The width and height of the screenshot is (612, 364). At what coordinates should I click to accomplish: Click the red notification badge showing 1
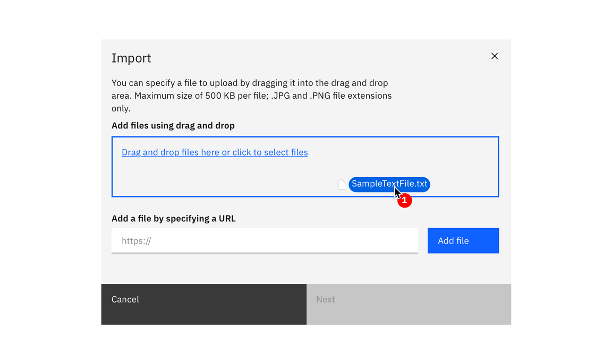[x=404, y=200]
